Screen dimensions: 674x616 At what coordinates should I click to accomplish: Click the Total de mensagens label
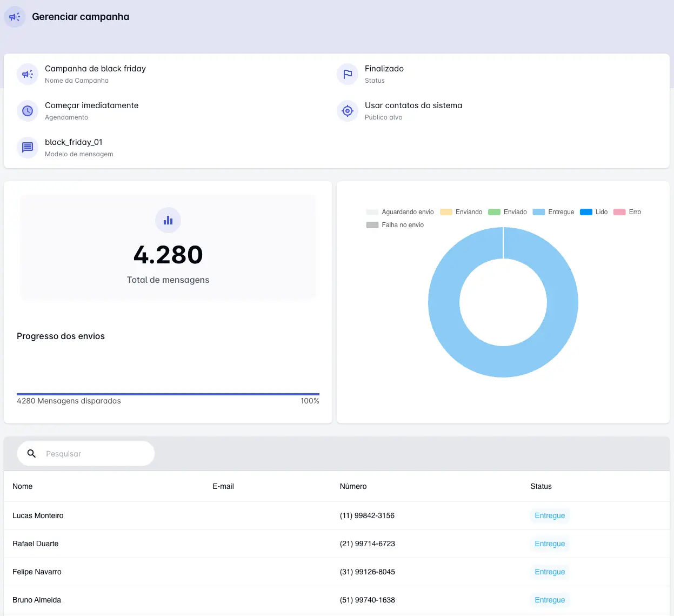point(168,280)
